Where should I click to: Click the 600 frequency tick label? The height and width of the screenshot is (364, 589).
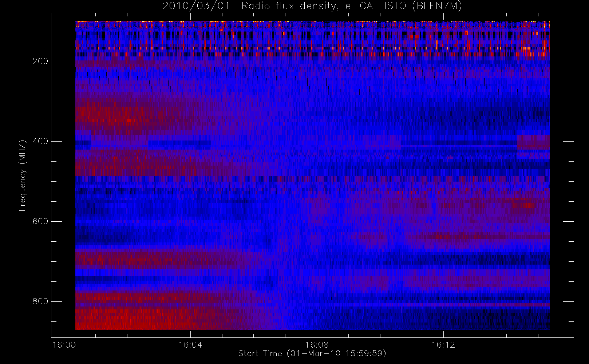(x=40, y=221)
